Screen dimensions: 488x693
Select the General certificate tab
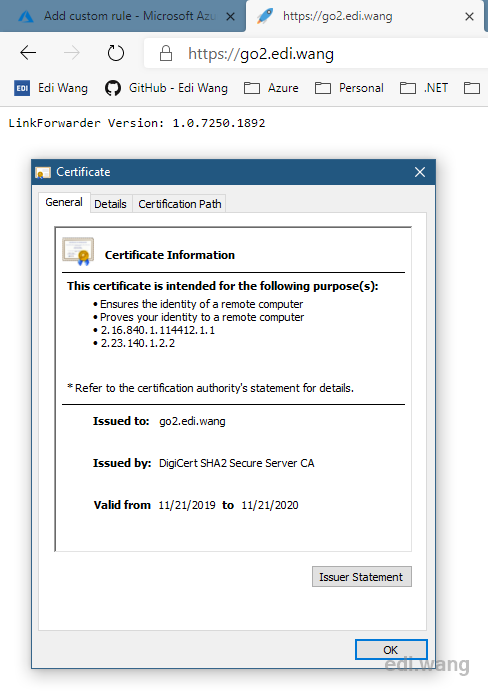click(x=64, y=202)
